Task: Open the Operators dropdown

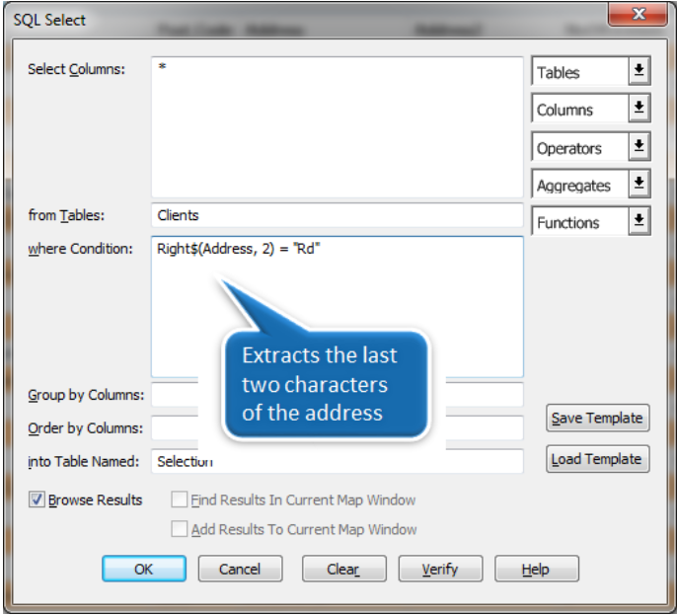Action: tap(639, 147)
